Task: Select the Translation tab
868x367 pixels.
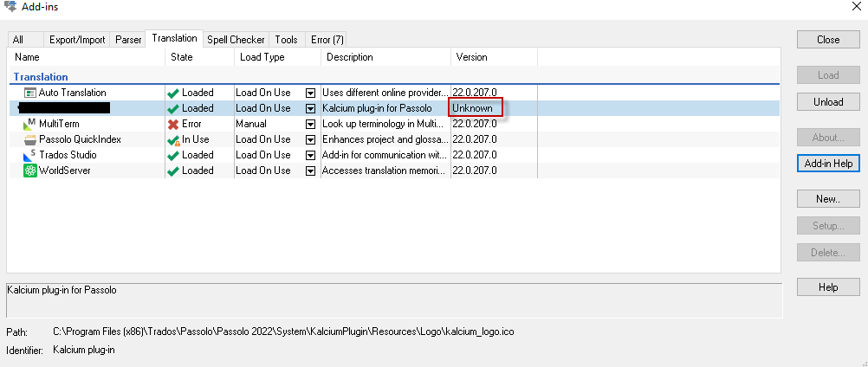Action: [x=174, y=38]
